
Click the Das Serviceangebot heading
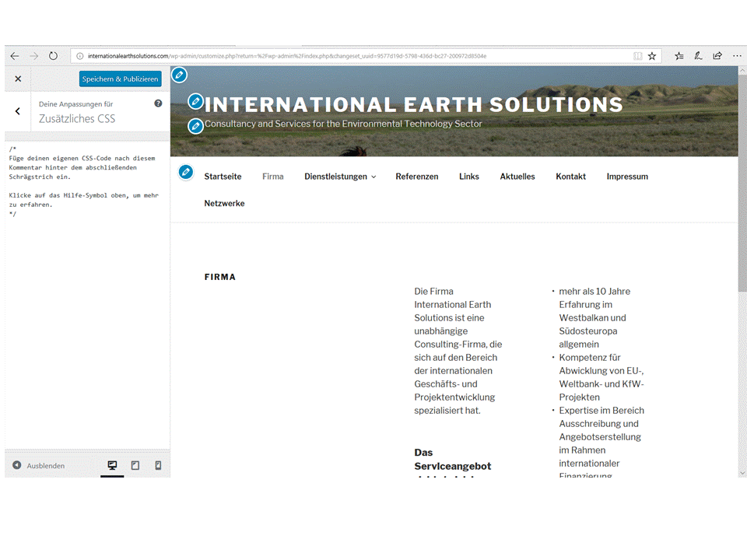[x=453, y=460]
